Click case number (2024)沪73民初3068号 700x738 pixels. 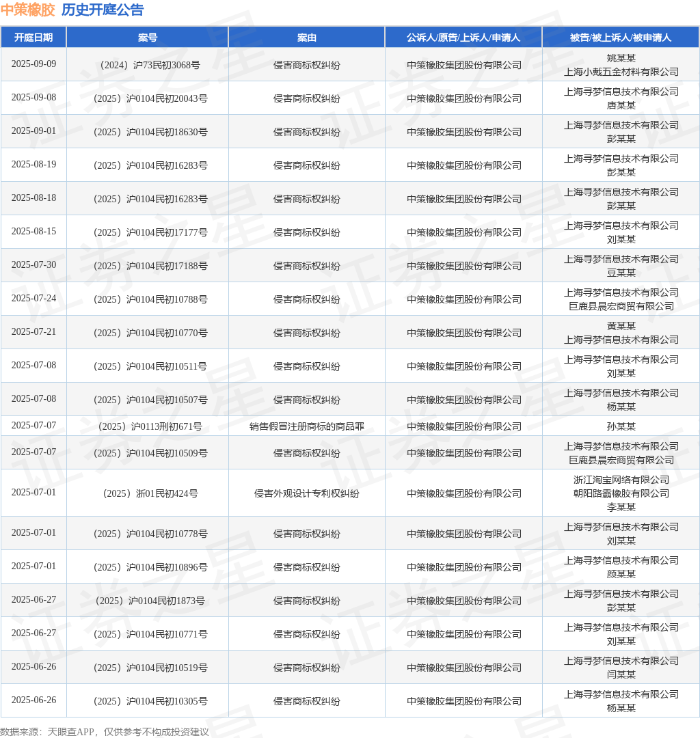148,66
